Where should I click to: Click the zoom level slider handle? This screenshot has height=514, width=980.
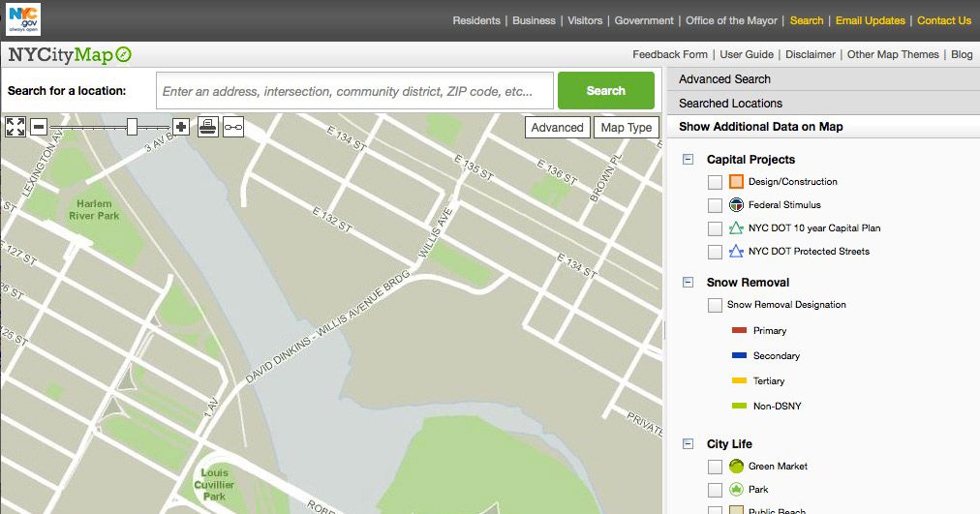[133, 127]
